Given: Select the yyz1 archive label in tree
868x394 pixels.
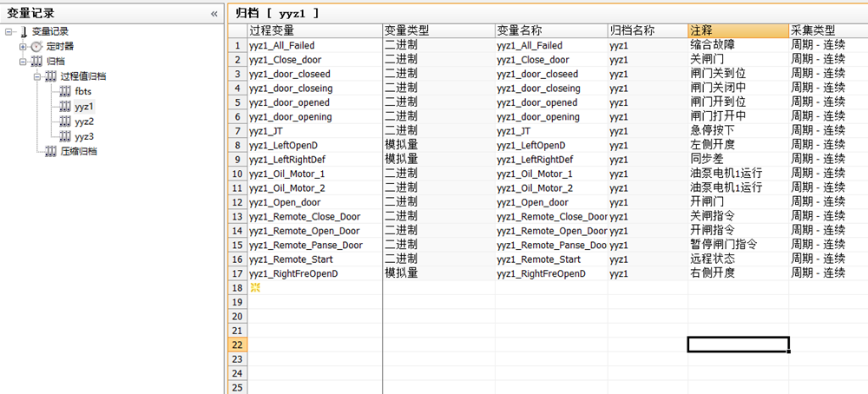Looking at the screenshot, I should click(x=84, y=106).
